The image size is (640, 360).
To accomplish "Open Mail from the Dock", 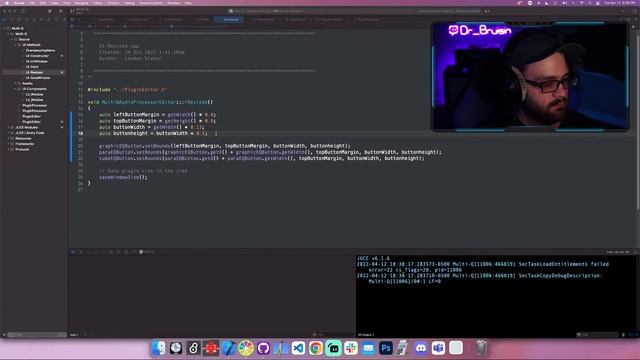I will (369, 348).
